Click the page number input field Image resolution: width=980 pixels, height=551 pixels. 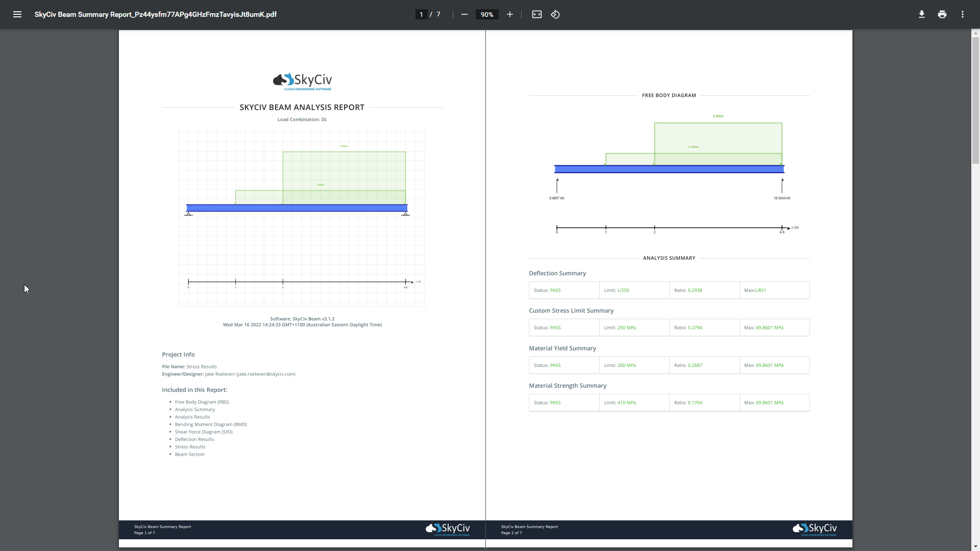coord(421,14)
